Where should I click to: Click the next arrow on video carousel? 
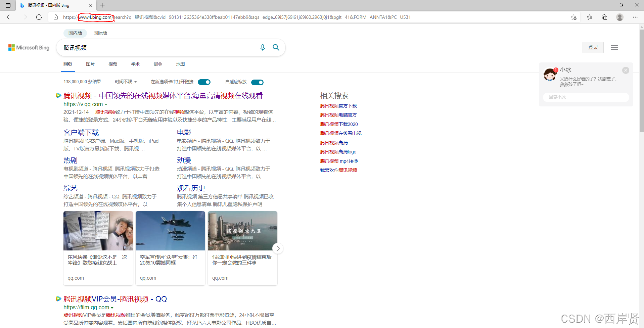(x=278, y=248)
